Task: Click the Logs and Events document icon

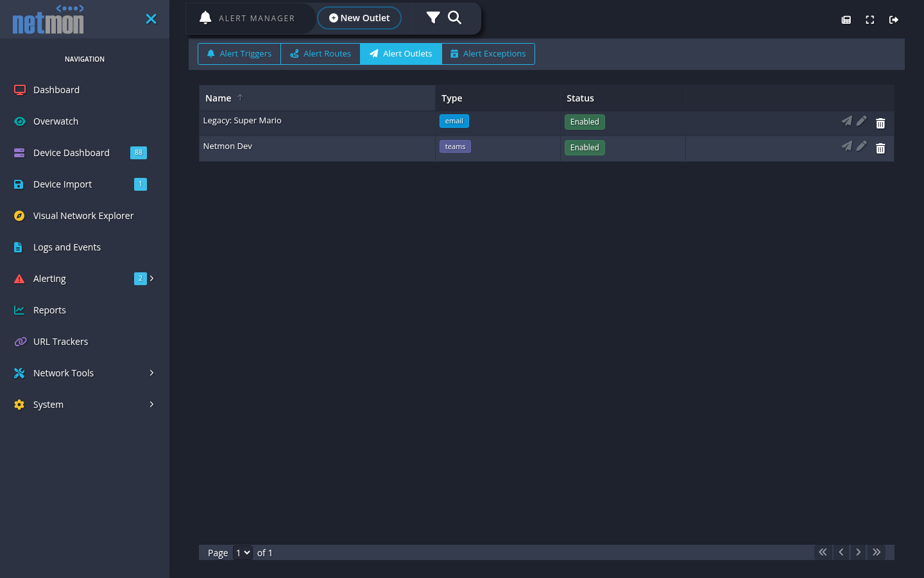Action: pos(19,247)
